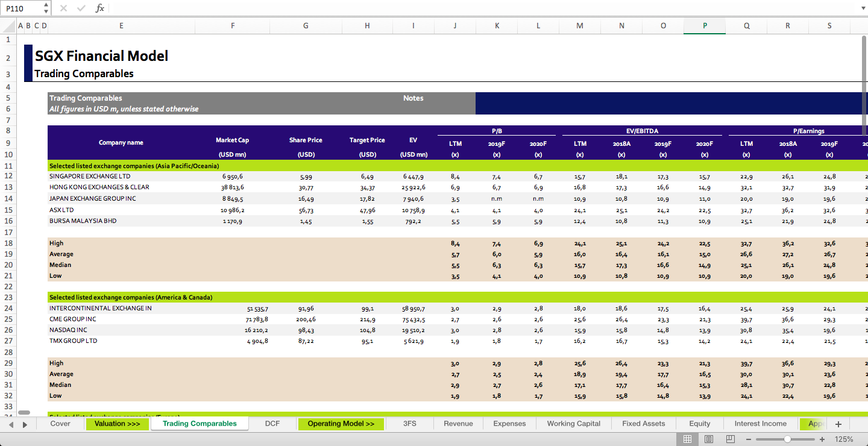Switch to the DCF sheet tab
The image size is (868, 446).
click(x=272, y=424)
